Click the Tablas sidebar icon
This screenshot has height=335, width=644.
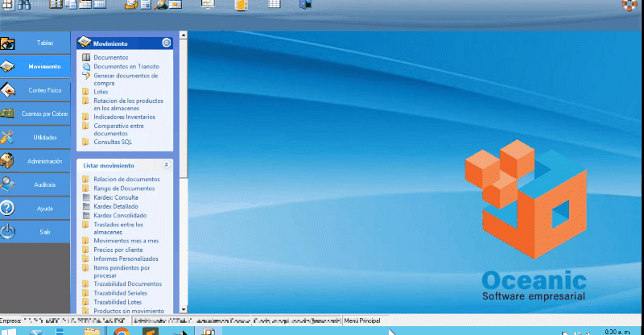coord(8,43)
